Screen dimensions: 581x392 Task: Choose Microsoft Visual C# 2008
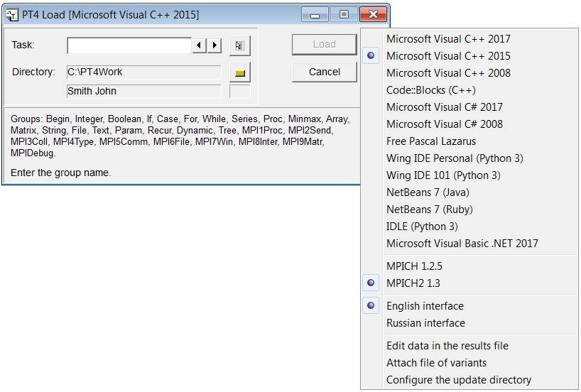point(469,124)
